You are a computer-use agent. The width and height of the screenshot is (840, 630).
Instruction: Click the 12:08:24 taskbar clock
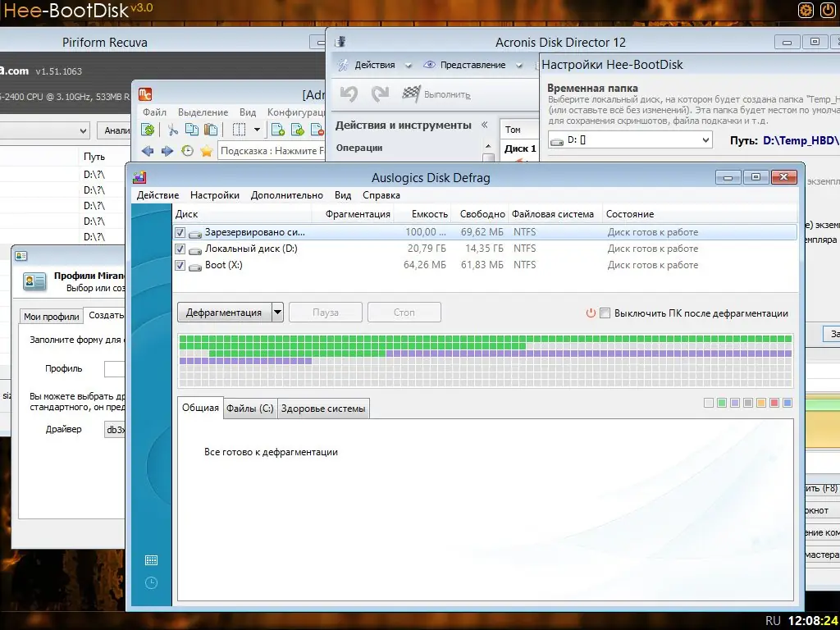click(x=813, y=620)
